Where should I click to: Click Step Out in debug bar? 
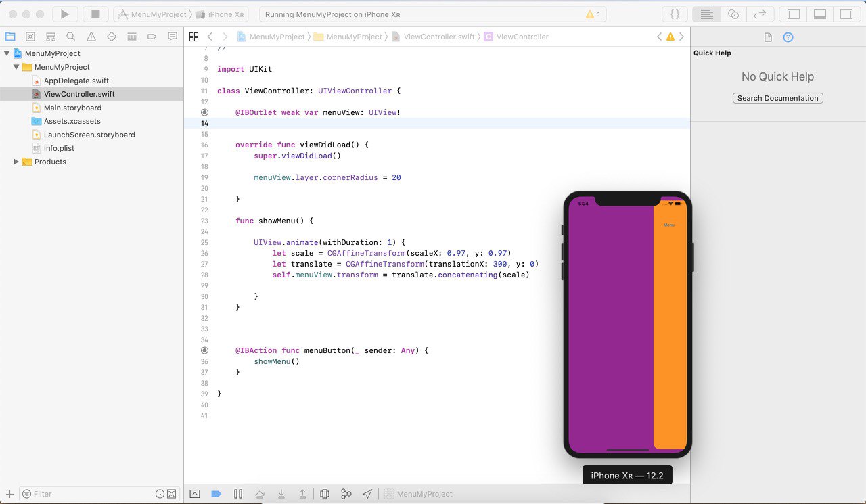tap(303, 494)
